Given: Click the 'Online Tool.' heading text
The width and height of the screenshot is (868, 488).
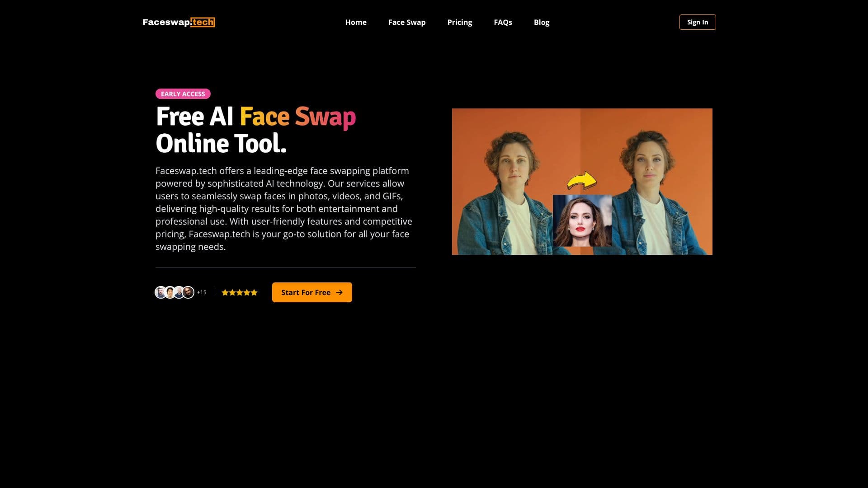Looking at the screenshot, I should (221, 144).
